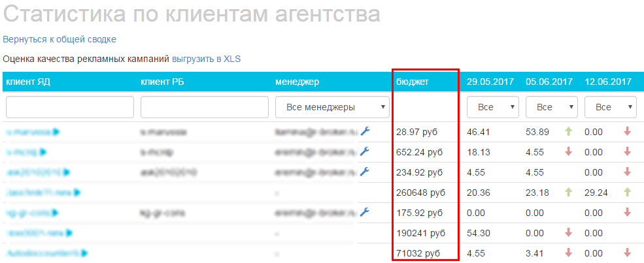This screenshot has height=263, width=644.
Task: Click 29.05.2017 column header
Action: pyautogui.click(x=490, y=82)
